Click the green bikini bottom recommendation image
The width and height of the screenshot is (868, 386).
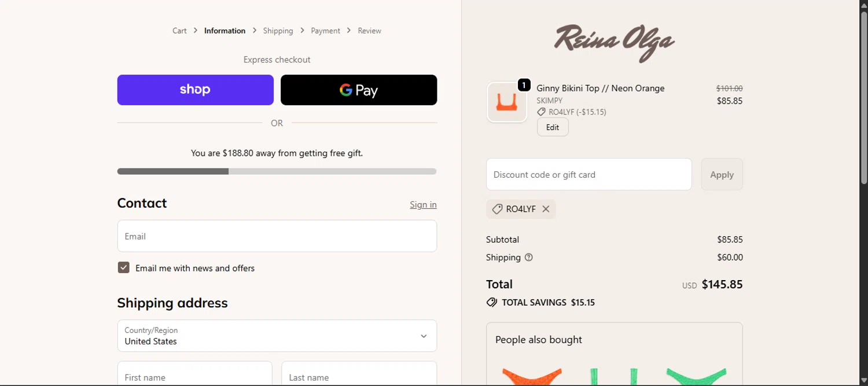coord(696,377)
